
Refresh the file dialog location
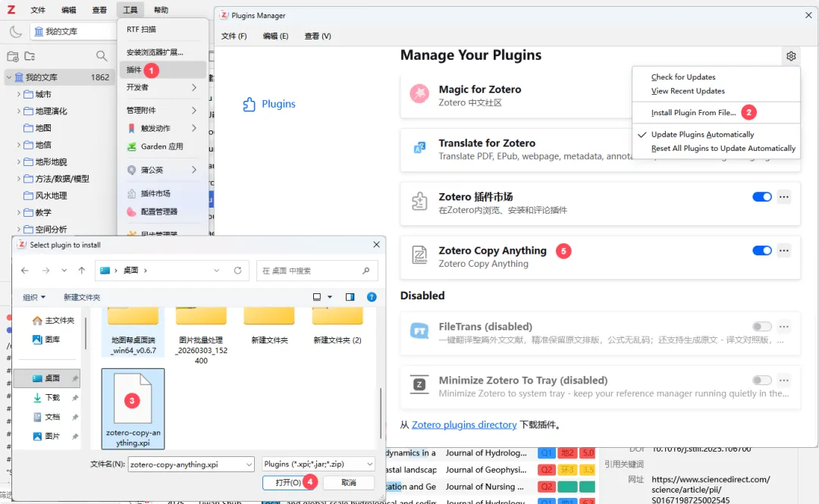pyautogui.click(x=237, y=271)
